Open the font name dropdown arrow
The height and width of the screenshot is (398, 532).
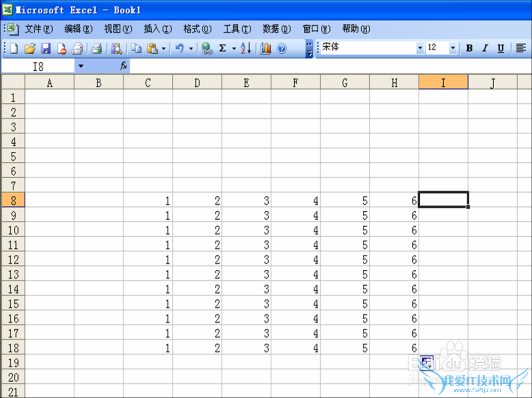click(x=420, y=48)
